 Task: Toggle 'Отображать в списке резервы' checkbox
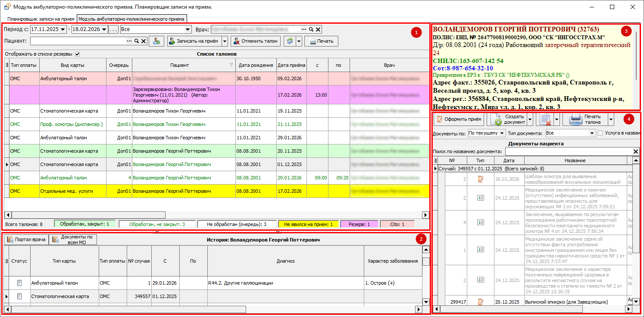point(78,54)
